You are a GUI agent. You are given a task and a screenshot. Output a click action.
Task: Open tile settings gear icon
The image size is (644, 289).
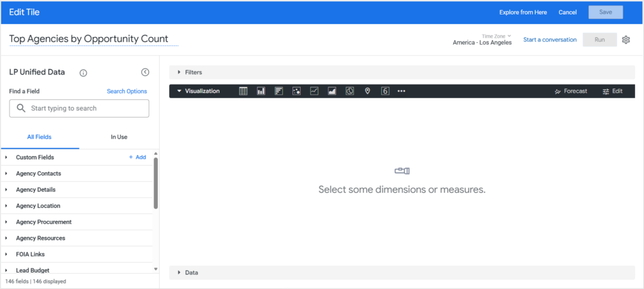(626, 40)
